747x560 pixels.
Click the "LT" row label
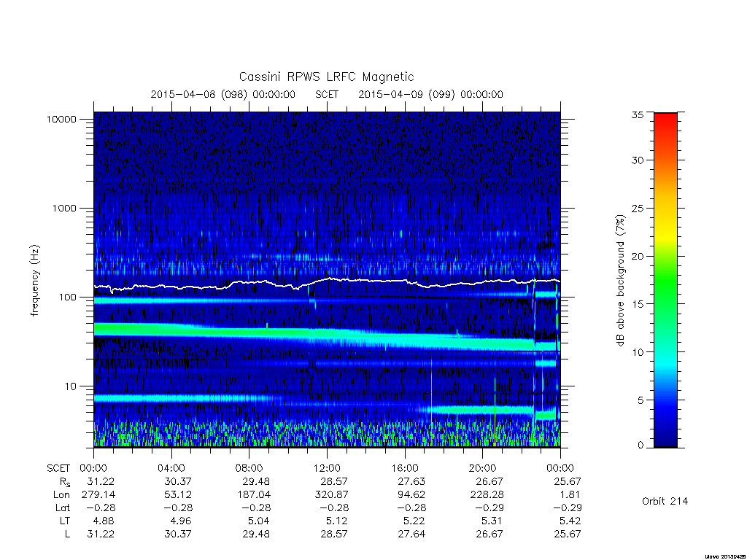click(x=65, y=521)
